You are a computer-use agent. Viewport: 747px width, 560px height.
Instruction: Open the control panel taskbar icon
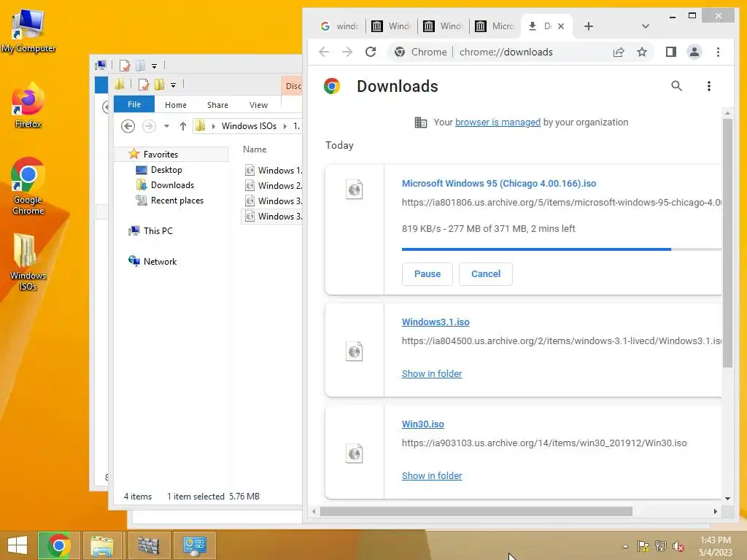(194, 545)
